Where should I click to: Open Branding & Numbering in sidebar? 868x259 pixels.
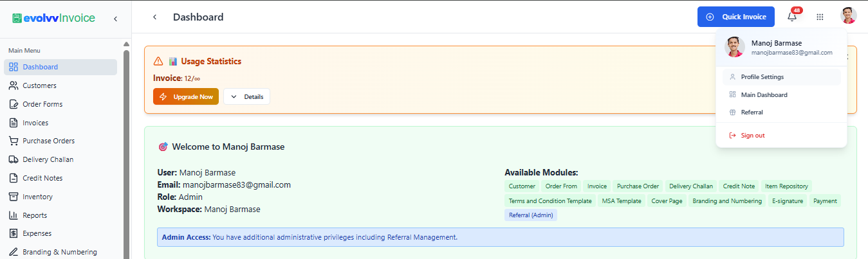pyautogui.click(x=60, y=252)
